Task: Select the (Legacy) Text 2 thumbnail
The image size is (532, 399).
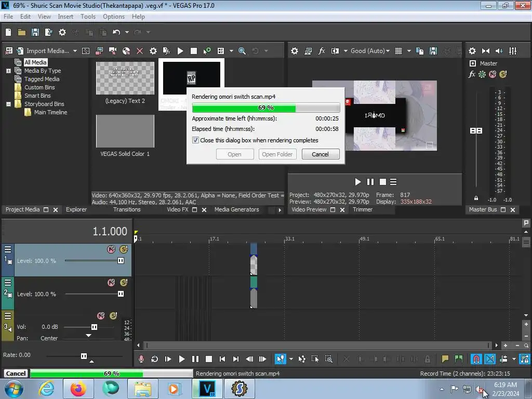Action: pos(125,78)
